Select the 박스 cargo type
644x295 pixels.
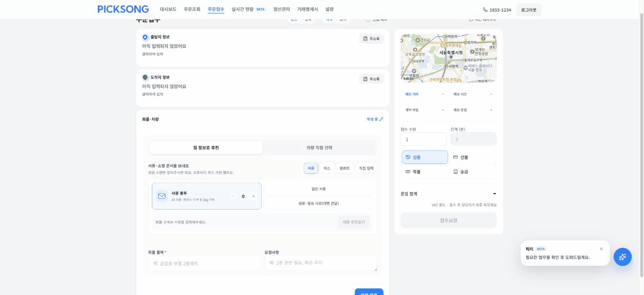point(327,168)
